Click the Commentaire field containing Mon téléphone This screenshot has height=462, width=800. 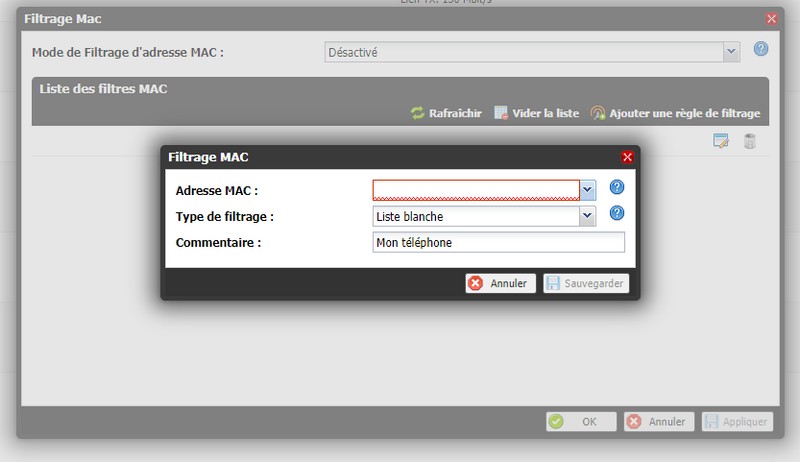497,242
